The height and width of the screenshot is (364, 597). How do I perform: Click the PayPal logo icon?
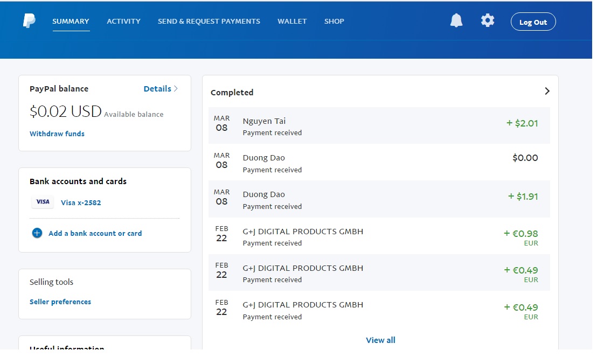29,21
